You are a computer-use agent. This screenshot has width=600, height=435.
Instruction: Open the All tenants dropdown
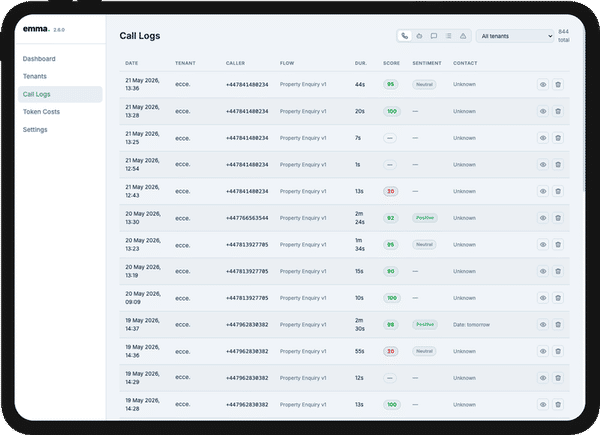click(x=515, y=36)
